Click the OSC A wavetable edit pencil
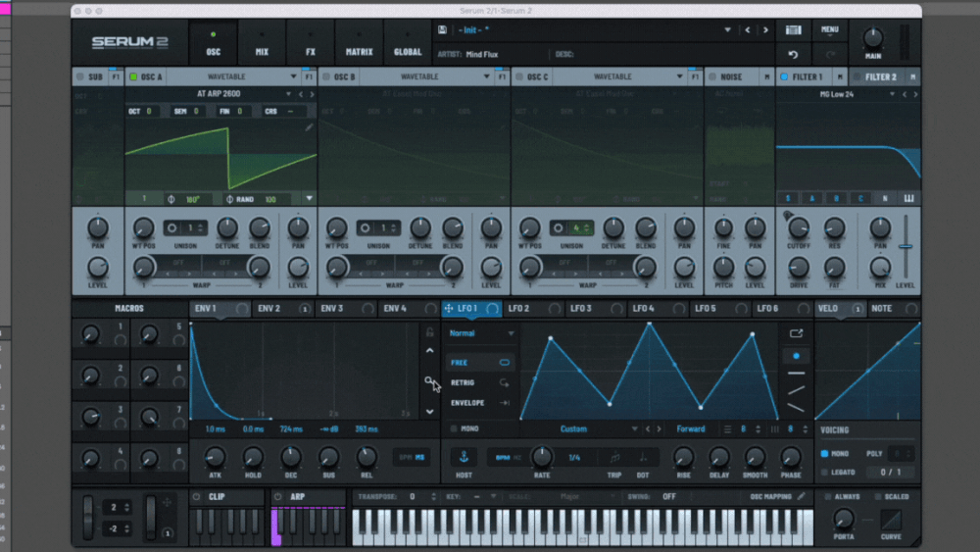The height and width of the screenshot is (552, 980). click(x=309, y=126)
